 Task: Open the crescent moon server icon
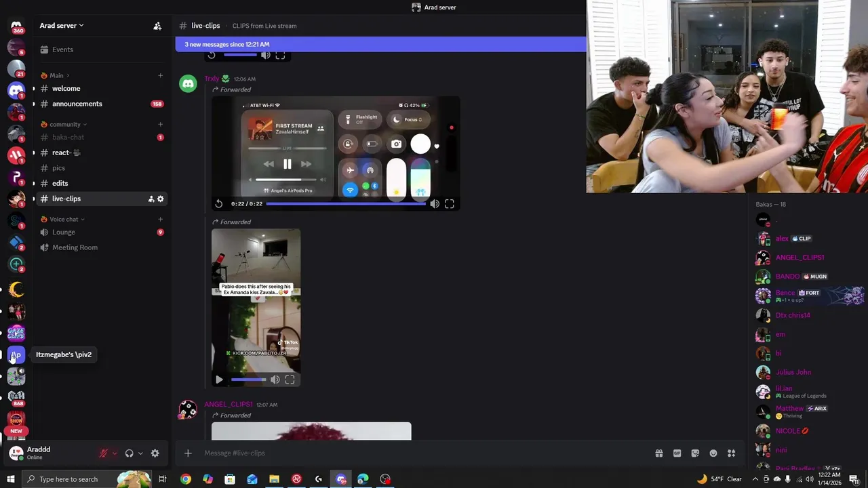point(16,289)
